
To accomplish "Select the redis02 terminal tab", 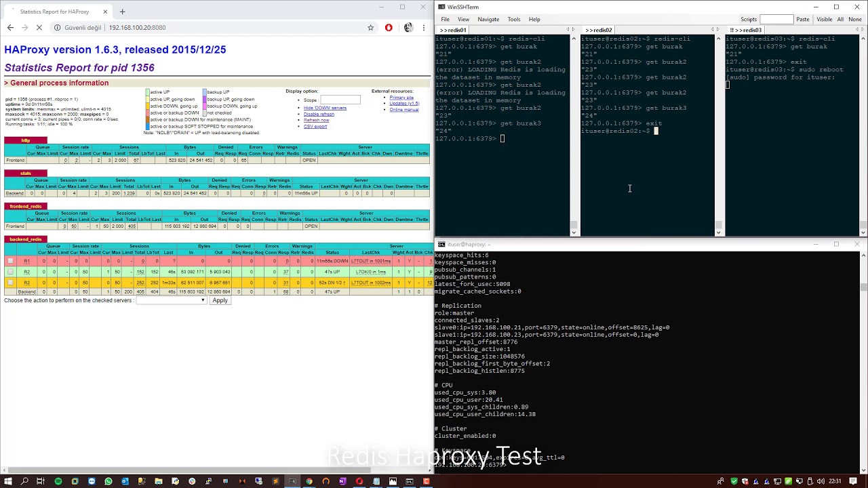I will click(x=599, y=30).
